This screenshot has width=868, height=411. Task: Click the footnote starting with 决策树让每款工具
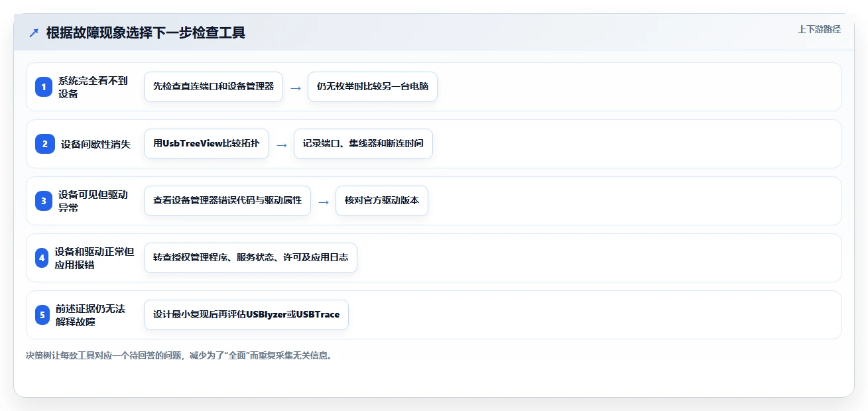point(179,355)
